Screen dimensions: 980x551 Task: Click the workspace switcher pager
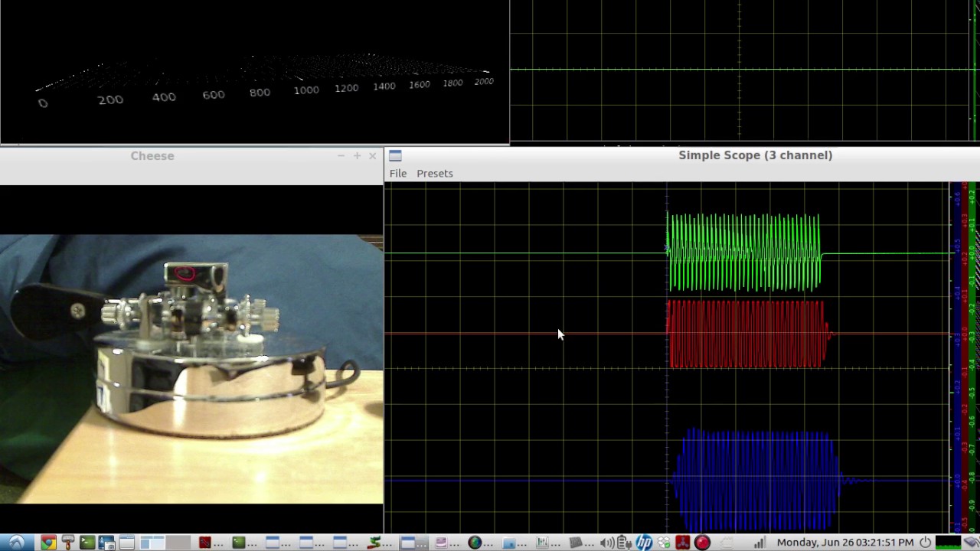pos(165,542)
